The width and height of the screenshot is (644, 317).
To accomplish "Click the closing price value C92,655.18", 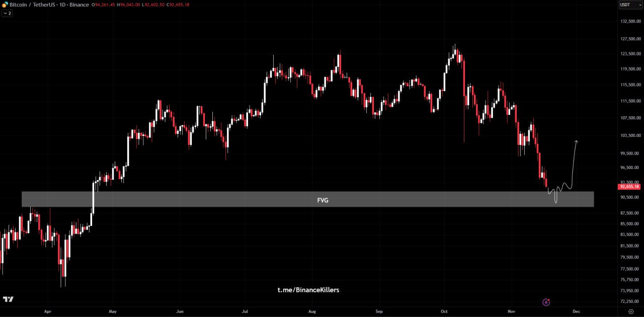I will click(175, 5).
